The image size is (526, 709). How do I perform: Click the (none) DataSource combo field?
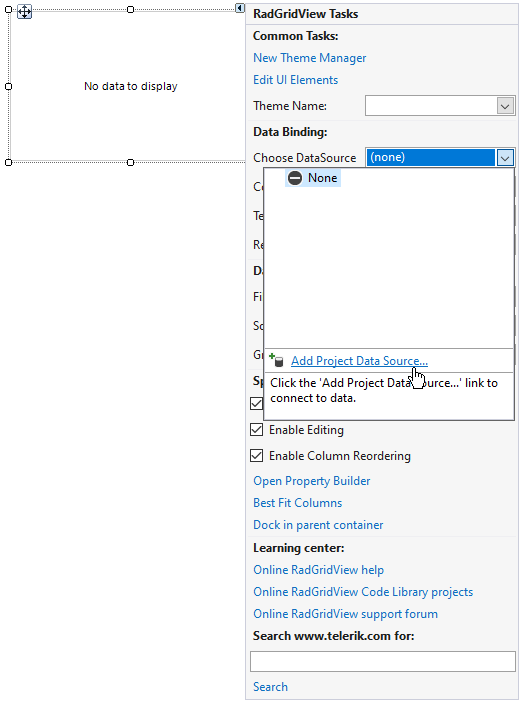point(431,158)
